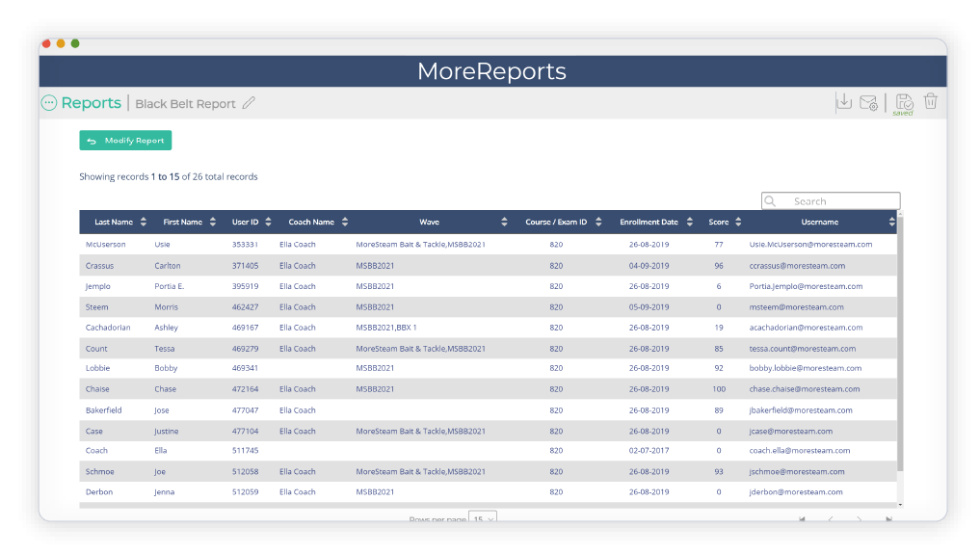The width and height of the screenshot is (980, 554).
Task: Sort by Username column
Action: click(892, 222)
